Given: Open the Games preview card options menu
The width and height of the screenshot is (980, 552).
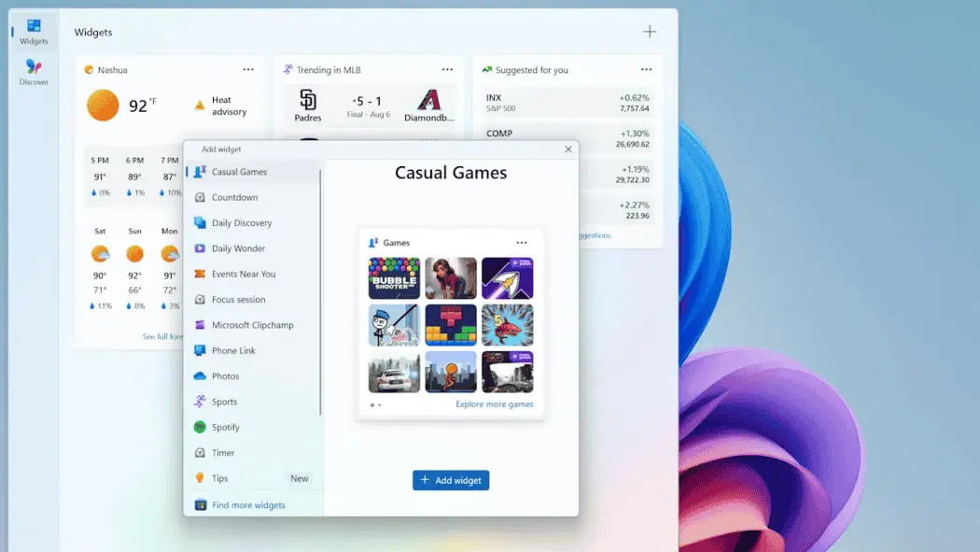Looking at the screenshot, I should coord(521,243).
